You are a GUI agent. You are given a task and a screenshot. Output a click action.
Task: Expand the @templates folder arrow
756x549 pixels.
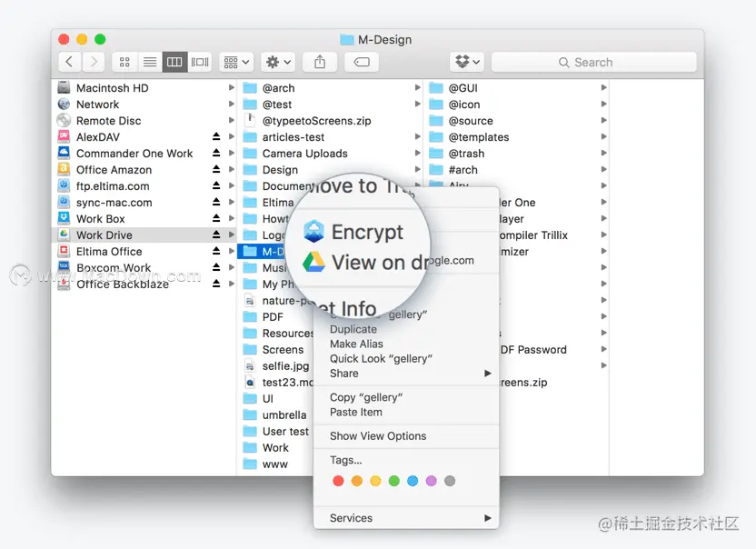point(603,137)
